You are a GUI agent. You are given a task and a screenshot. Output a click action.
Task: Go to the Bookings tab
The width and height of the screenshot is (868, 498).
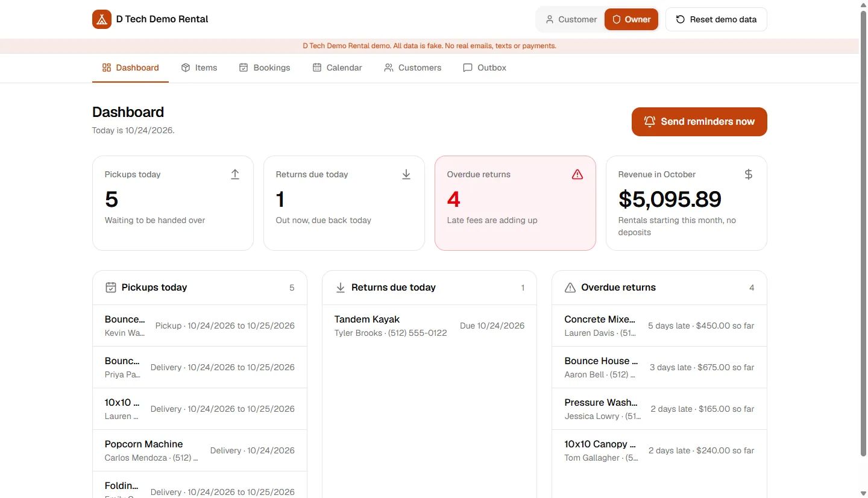(x=265, y=68)
